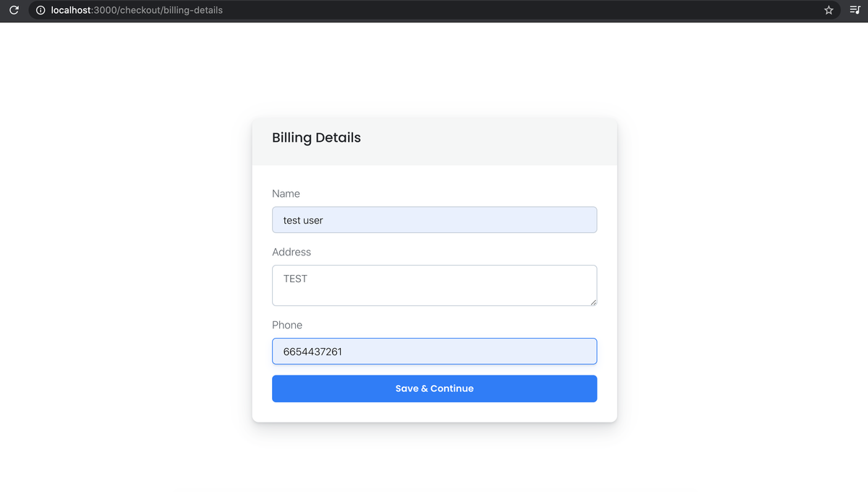Bookmark this page with the star icon
Viewport: 868px width, 492px height.
[x=829, y=10]
